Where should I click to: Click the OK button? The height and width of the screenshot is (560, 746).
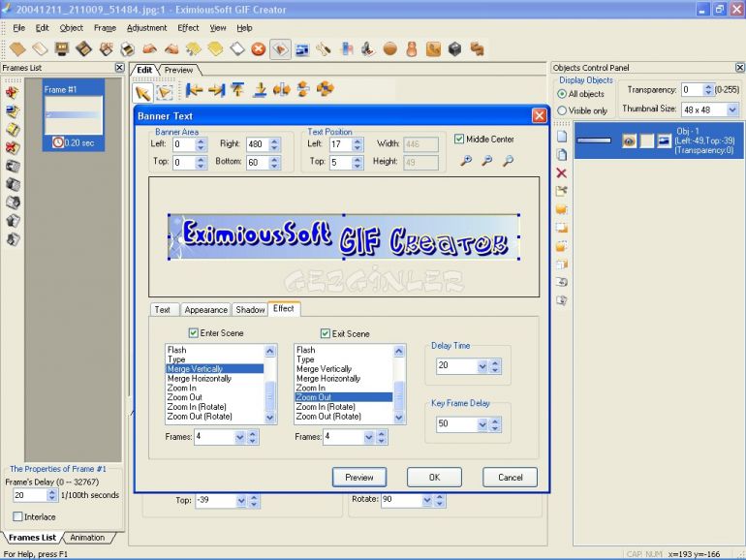[x=434, y=478]
